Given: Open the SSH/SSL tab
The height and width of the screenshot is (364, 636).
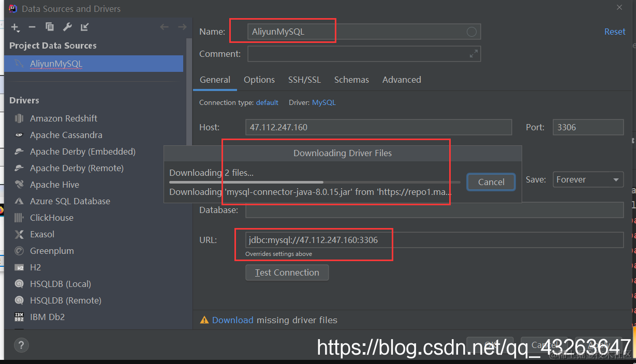Looking at the screenshot, I should [x=304, y=80].
